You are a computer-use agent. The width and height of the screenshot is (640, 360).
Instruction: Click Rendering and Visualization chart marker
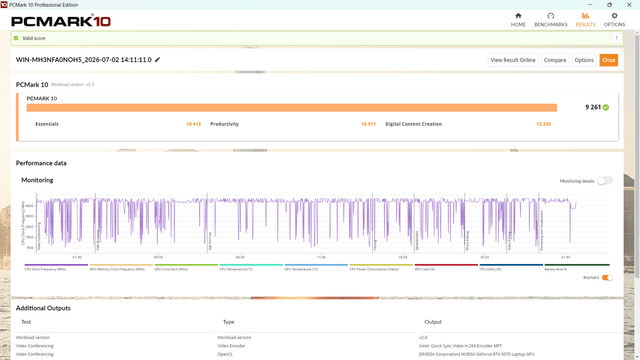pyautogui.click(x=542, y=230)
